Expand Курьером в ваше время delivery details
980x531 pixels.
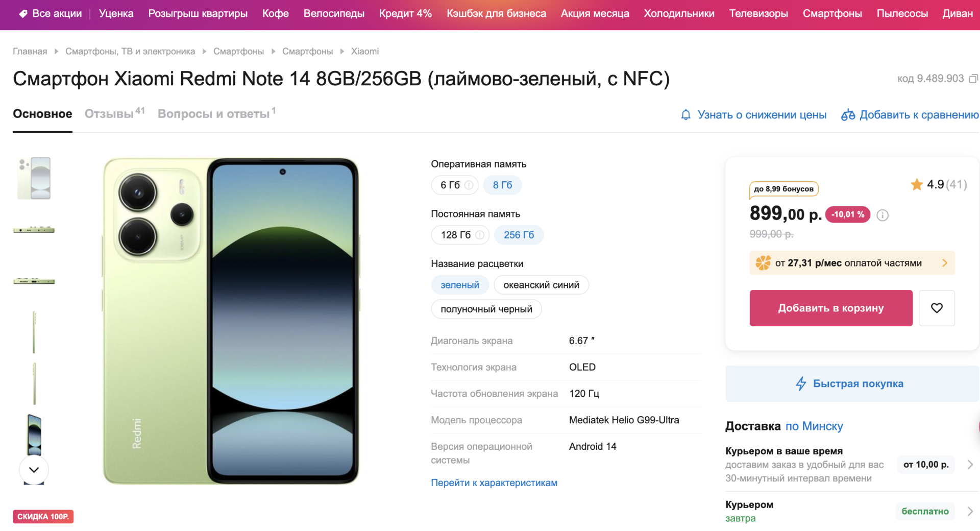[970, 465]
